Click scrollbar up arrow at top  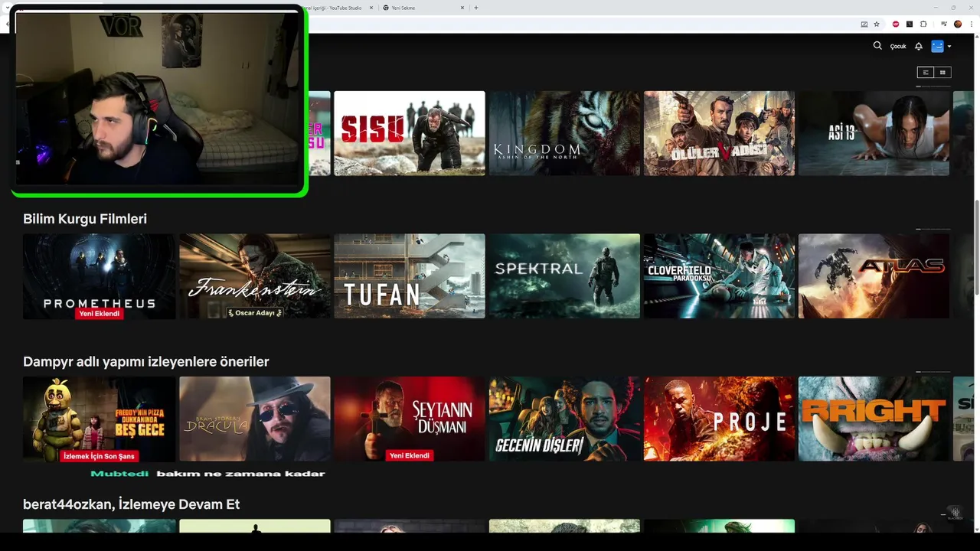[976, 37]
